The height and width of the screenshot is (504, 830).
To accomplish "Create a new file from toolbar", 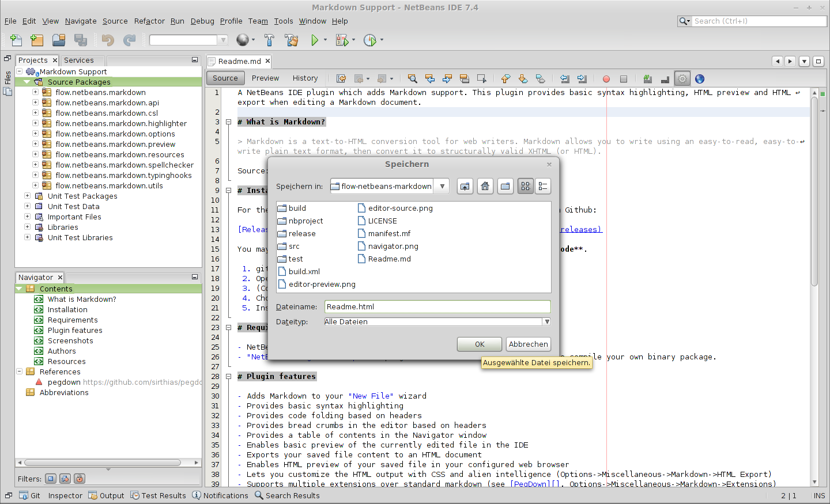I will pos(16,40).
